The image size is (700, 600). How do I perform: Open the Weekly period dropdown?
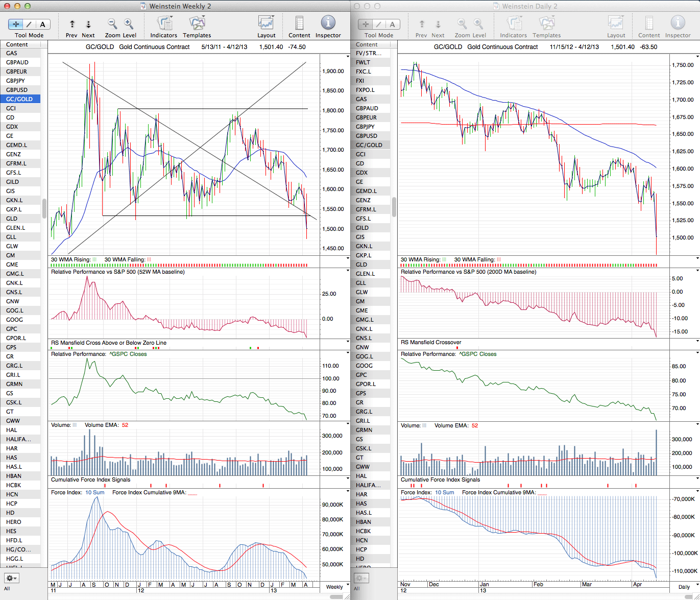coord(337,587)
